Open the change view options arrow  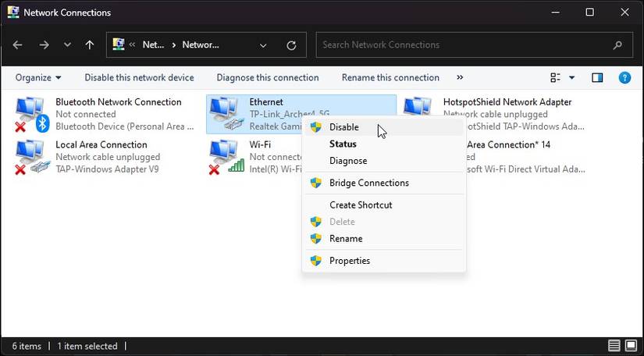click(x=571, y=77)
